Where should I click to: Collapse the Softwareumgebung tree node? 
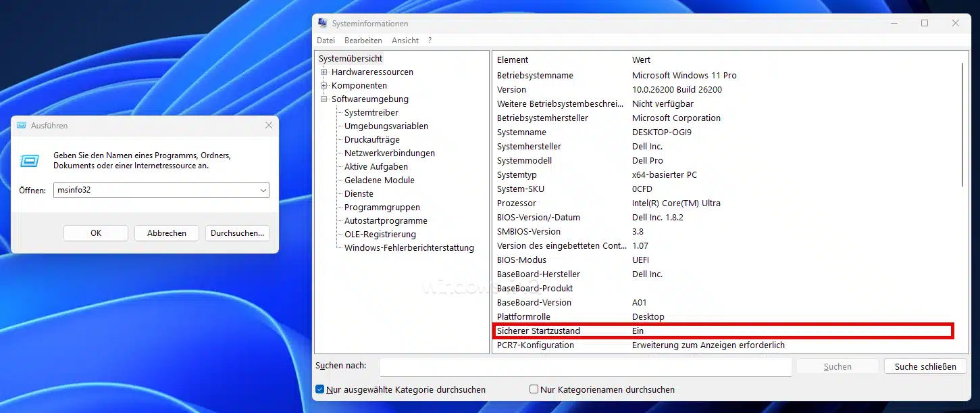pyautogui.click(x=324, y=99)
